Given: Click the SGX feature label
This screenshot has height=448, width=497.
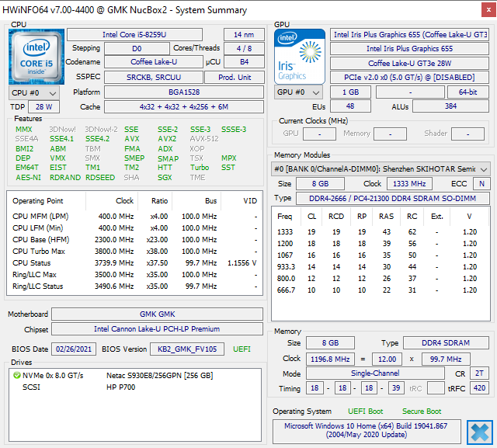Looking at the screenshot, I should pyautogui.click(x=165, y=178).
